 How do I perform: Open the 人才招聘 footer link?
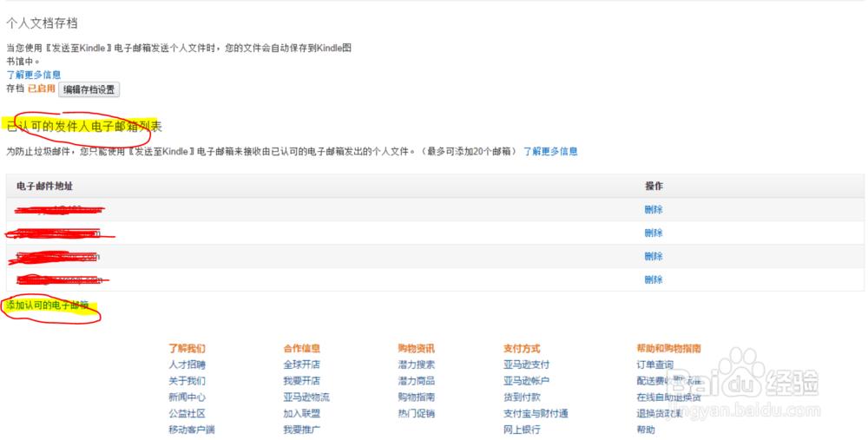(x=187, y=364)
